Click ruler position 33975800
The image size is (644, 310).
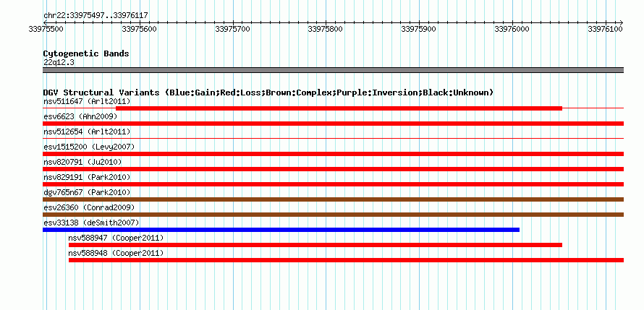click(326, 29)
